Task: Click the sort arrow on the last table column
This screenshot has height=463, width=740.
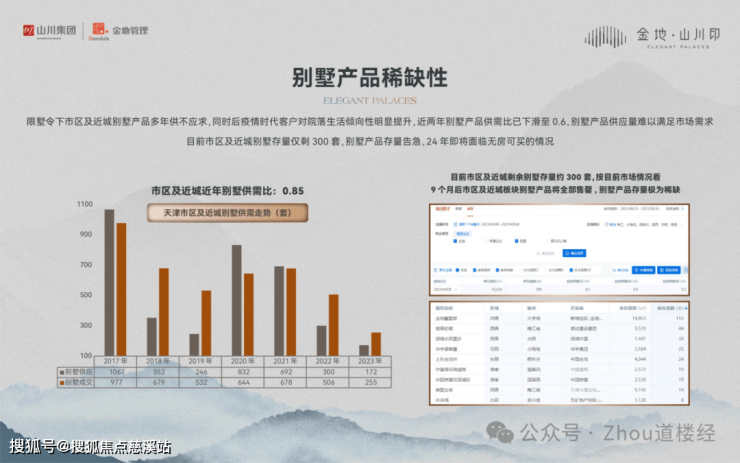Action: (686, 308)
